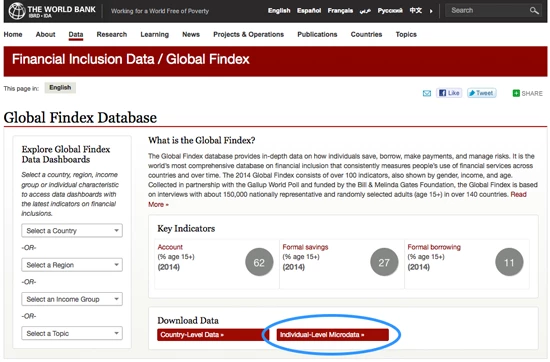Image resolution: width=550 pixels, height=362 pixels.
Task: Click the Twitter Tweet button
Action: pos(481,93)
